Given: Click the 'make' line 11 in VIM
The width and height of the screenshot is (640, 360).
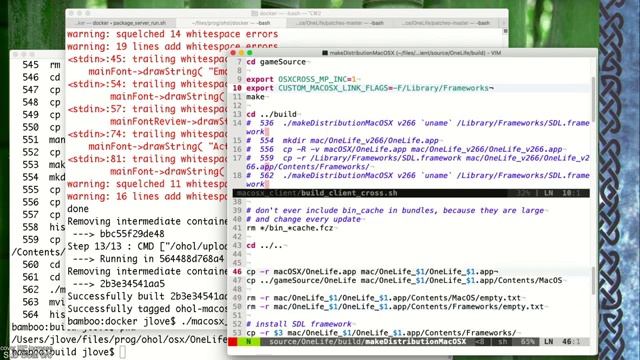Looking at the screenshot, I should point(255,97).
